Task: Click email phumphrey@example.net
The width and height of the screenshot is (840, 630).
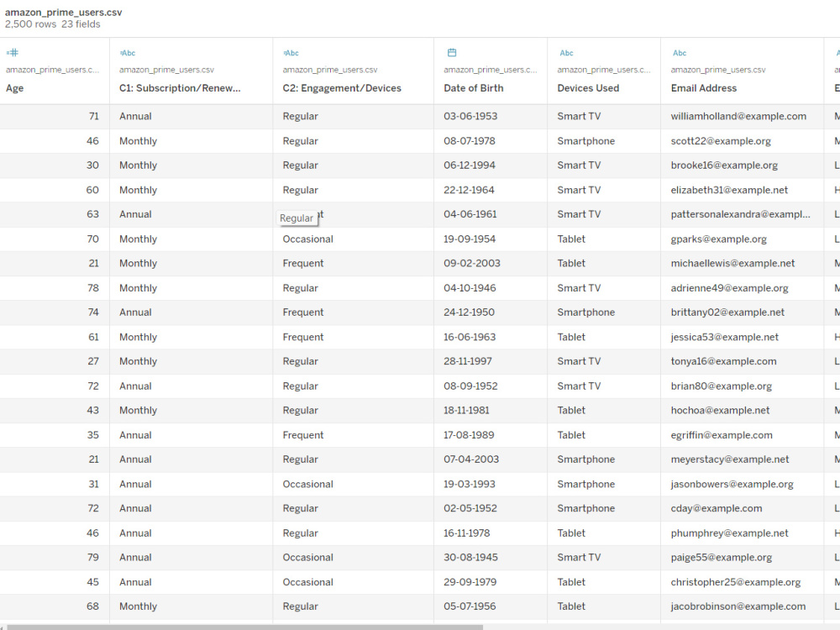Action: coord(730,533)
